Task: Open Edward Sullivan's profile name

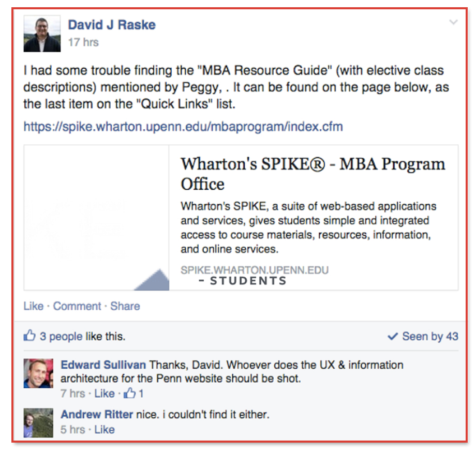Action: [103, 365]
